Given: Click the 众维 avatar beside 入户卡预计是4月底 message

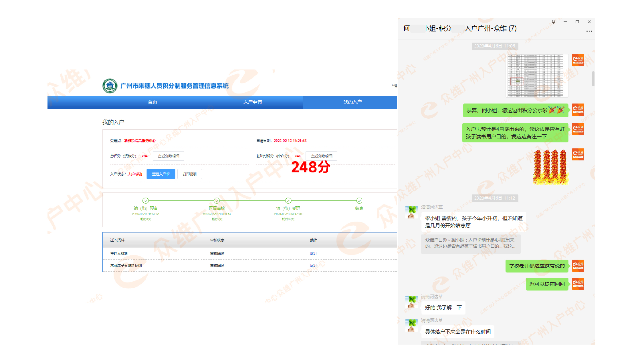Looking at the screenshot, I should [x=578, y=129].
